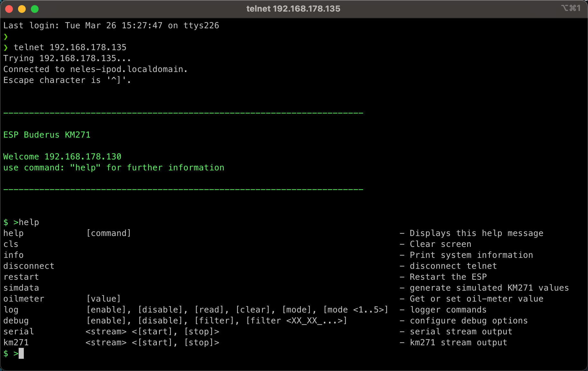The height and width of the screenshot is (371, 588).
Task: Click the ⌥⌘1 shortcut indicator in title bar
Action: 571,8
